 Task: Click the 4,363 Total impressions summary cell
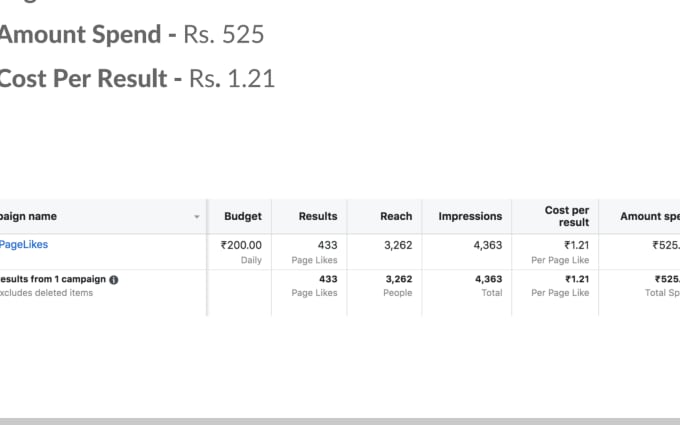coord(488,286)
